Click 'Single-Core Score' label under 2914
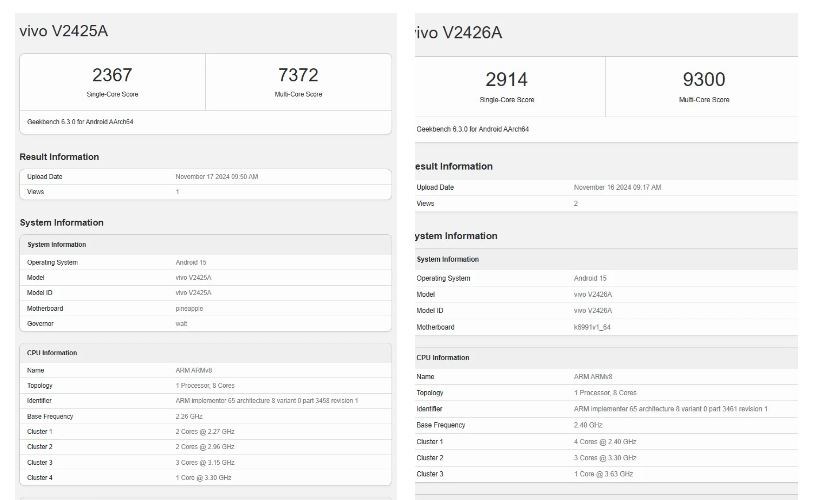This screenshot has width=816, height=500. coord(506,100)
